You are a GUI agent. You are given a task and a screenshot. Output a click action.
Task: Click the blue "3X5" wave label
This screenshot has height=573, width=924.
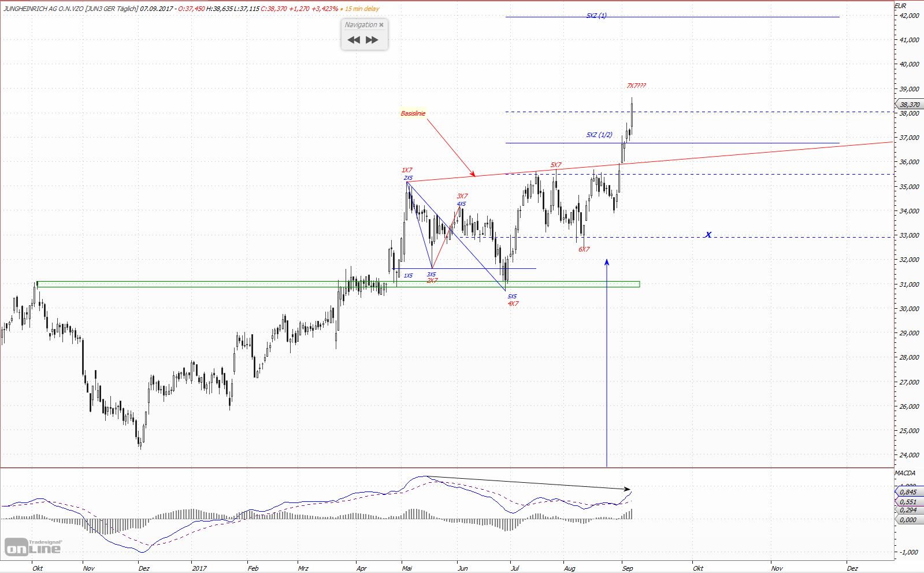(431, 275)
